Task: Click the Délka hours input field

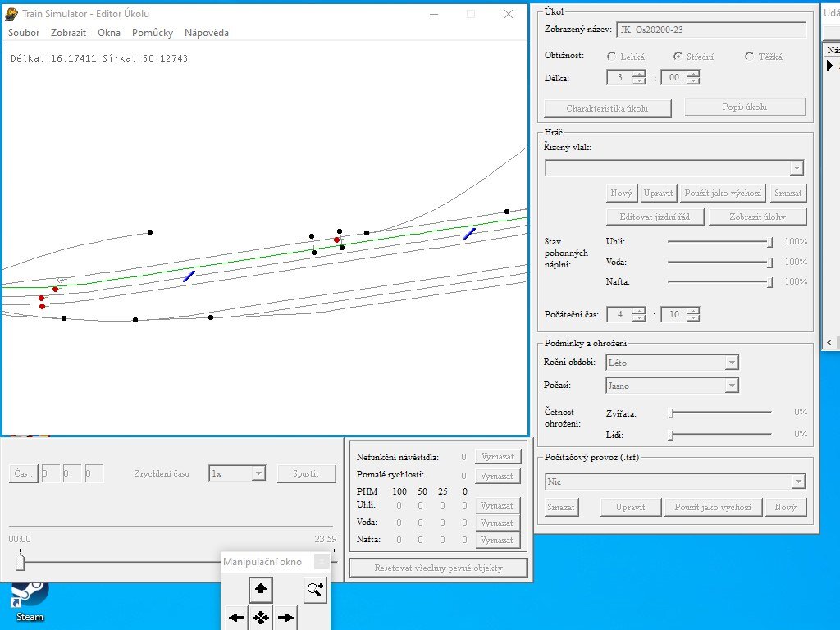Action: click(619, 78)
